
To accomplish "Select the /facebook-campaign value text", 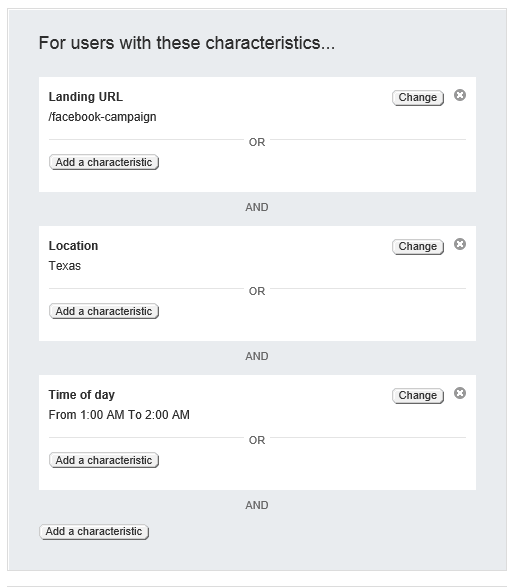I will pyautogui.click(x=102, y=117).
